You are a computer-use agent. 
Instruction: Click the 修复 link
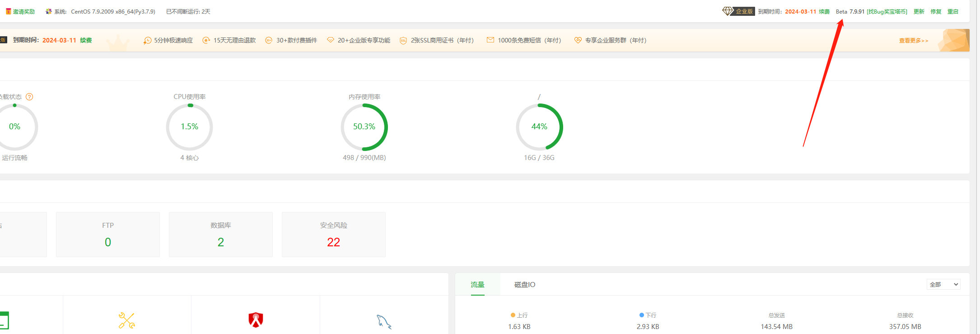click(936, 11)
